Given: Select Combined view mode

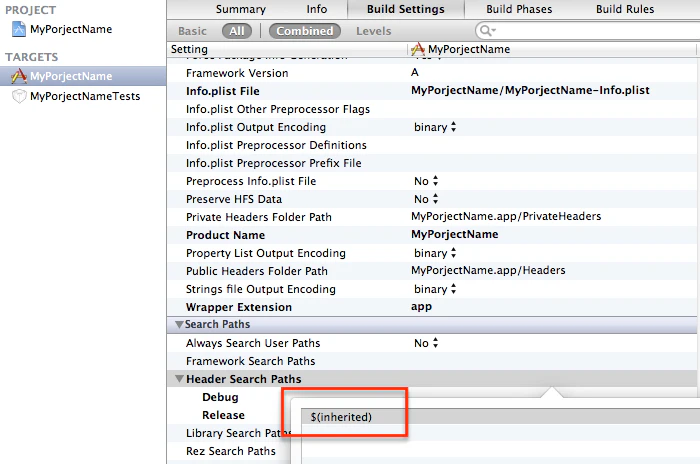Looking at the screenshot, I should click(x=305, y=31).
